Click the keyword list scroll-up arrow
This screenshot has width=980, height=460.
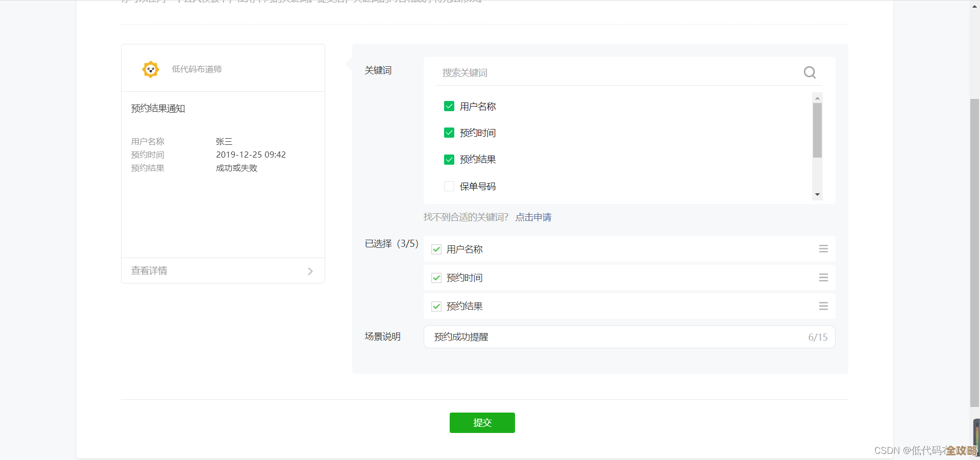tap(817, 98)
